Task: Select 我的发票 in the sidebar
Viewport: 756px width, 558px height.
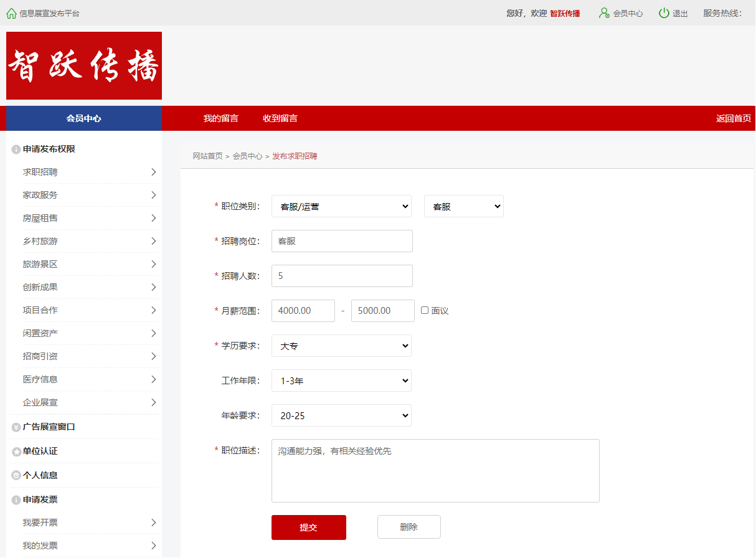Action: click(x=40, y=546)
